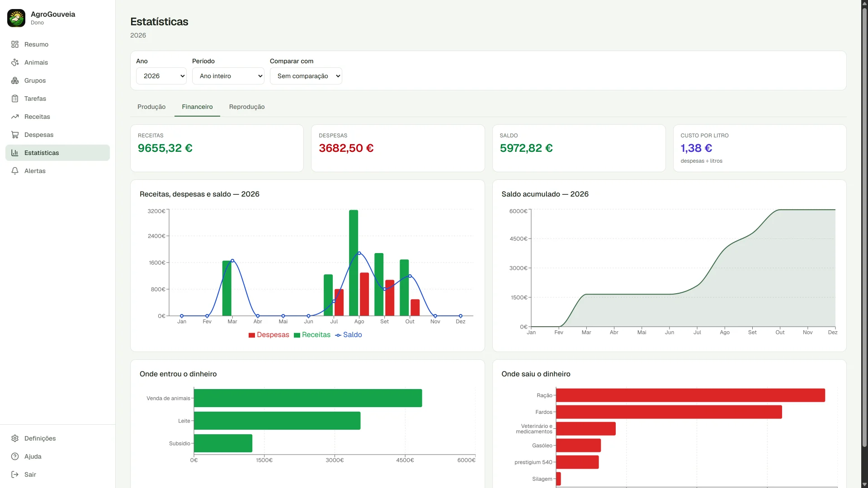This screenshot has width=868, height=488.
Task: Click the Veterinário e medicamentos bar
Action: (586, 429)
